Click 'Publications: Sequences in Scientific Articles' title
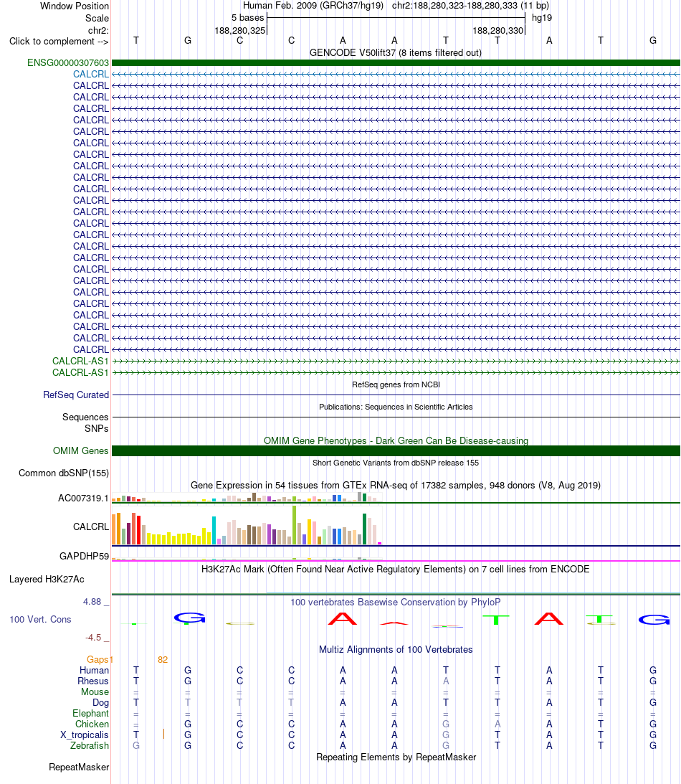The height and width of the screenshot is (784, 681). tap(396, 407)
